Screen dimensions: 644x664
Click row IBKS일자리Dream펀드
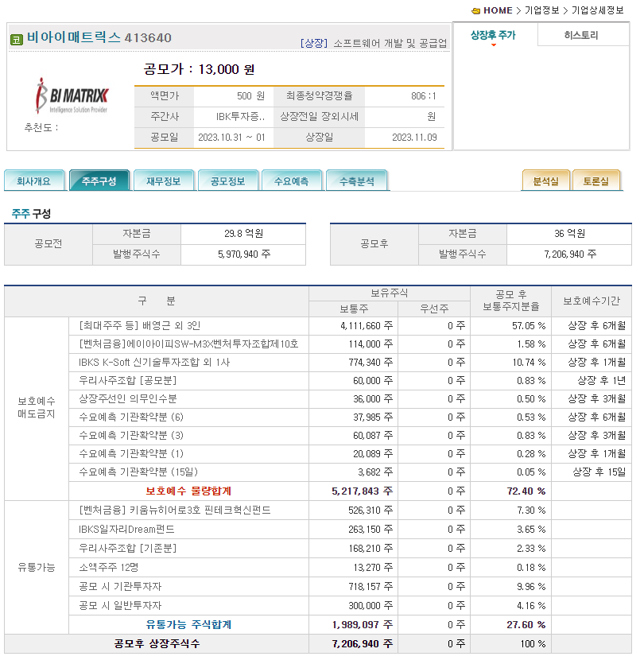pyautogui.click(x=126, y=529)
